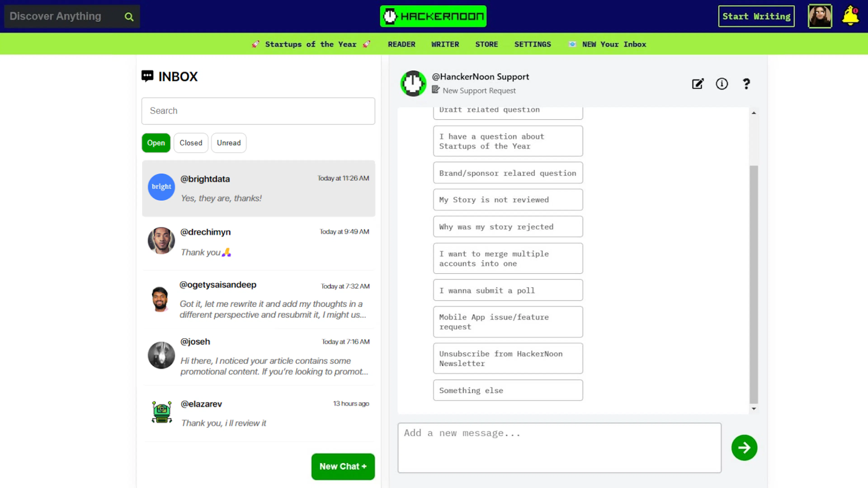The image size is (868, 488).
Task: Select the Unread filter
Action: click(229, 143)
